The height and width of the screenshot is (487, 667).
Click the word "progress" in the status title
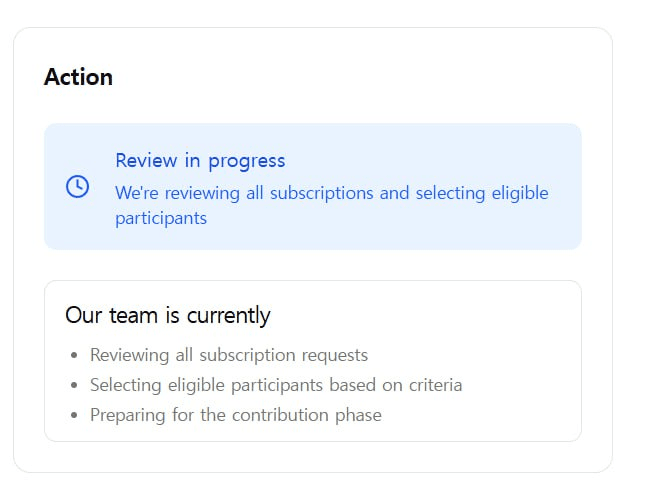(x=246, y=161)
